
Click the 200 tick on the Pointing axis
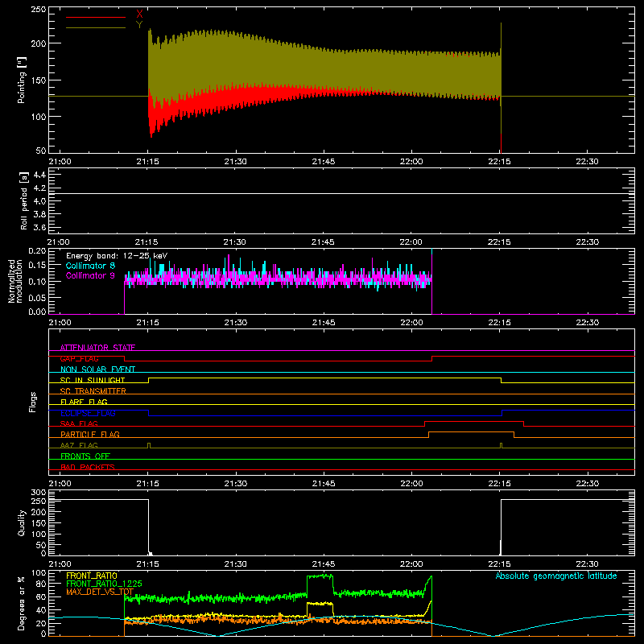click(x=39, y=43)
